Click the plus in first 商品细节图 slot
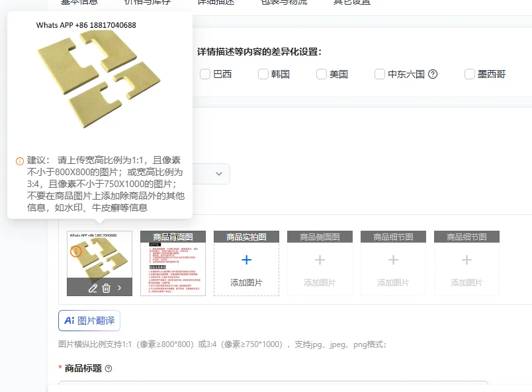The height and width of the screenshot is (392, 532). tap(393, 260)
